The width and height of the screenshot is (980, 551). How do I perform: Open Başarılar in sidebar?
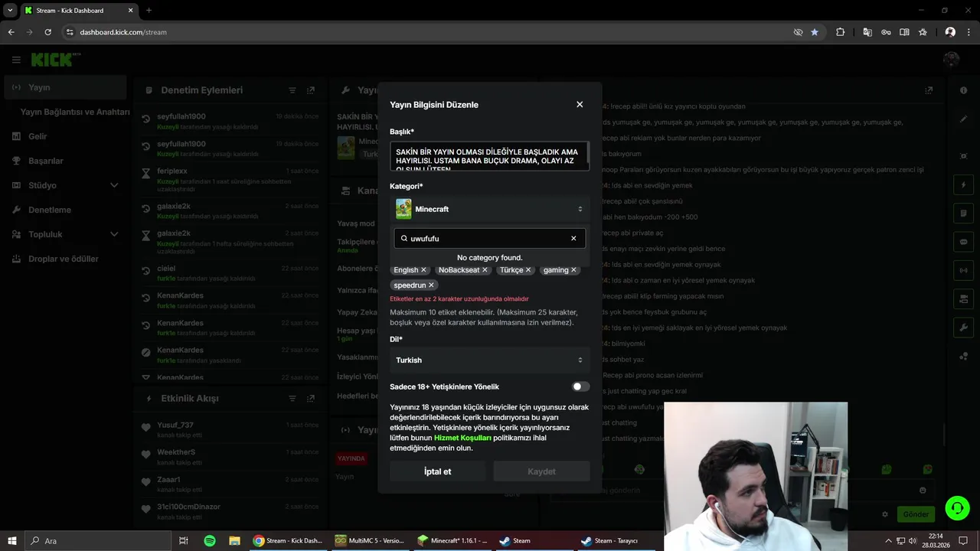[65, 161]
